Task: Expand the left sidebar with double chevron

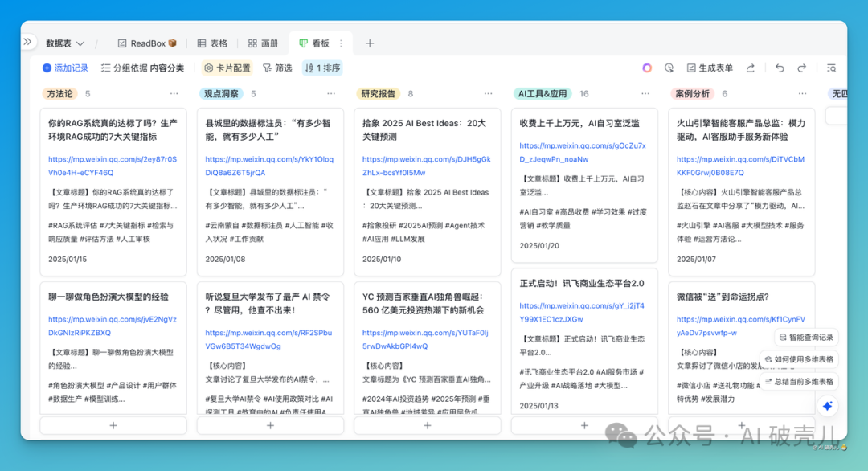Action: 28,42
